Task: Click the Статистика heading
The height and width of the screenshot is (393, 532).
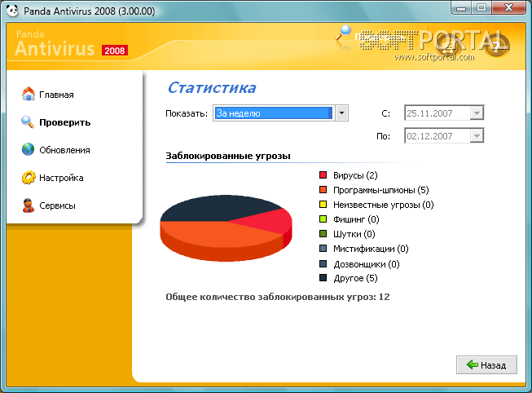Action: click(x=212, y=87)
